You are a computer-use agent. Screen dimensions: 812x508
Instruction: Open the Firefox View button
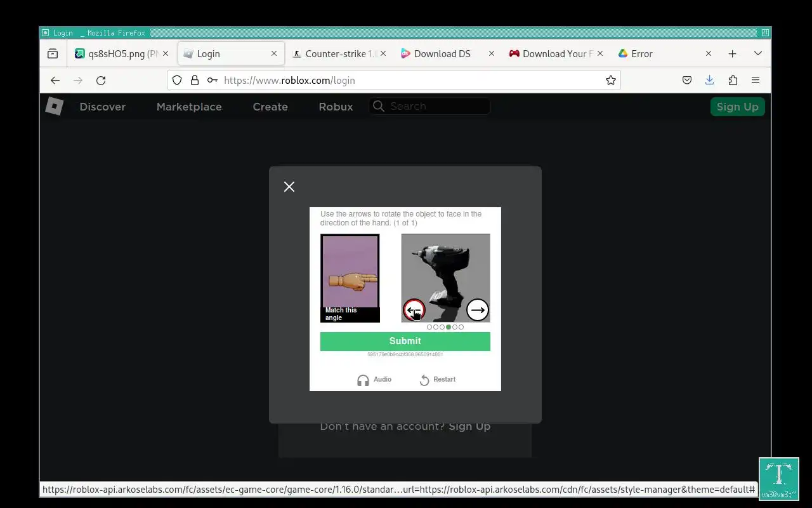(53, 54)
